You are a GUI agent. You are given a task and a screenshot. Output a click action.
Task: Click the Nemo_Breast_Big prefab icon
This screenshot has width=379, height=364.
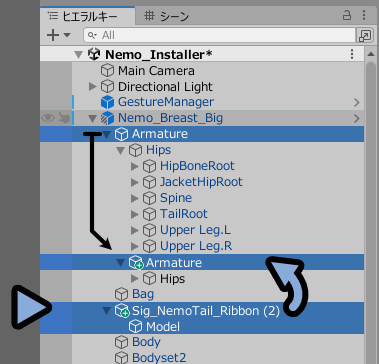tap(107, 118)
